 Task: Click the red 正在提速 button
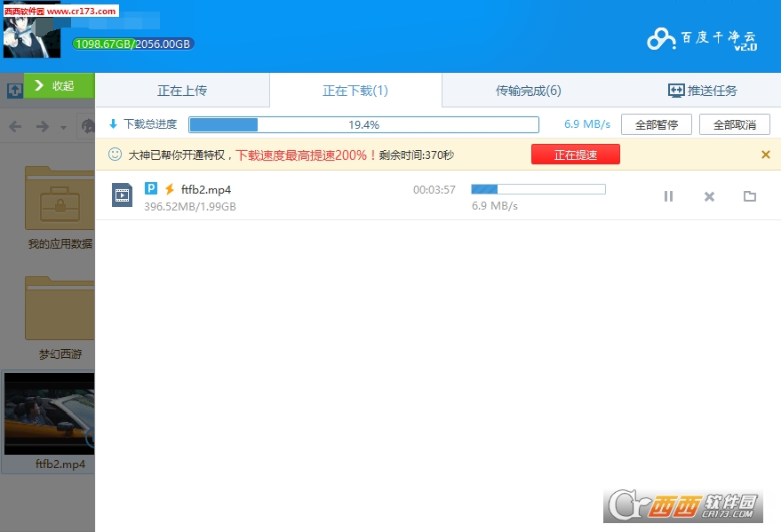coord(576,155)
